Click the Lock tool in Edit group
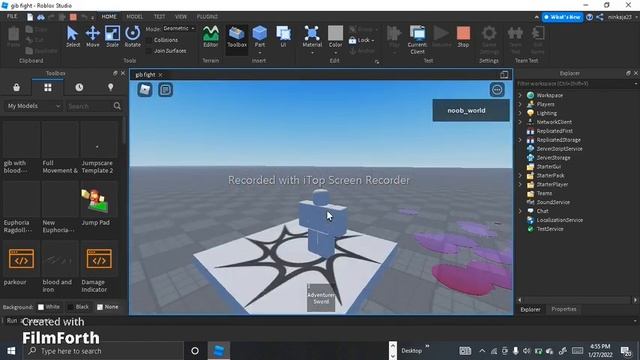The image size is (640, 360). (361, 40)
